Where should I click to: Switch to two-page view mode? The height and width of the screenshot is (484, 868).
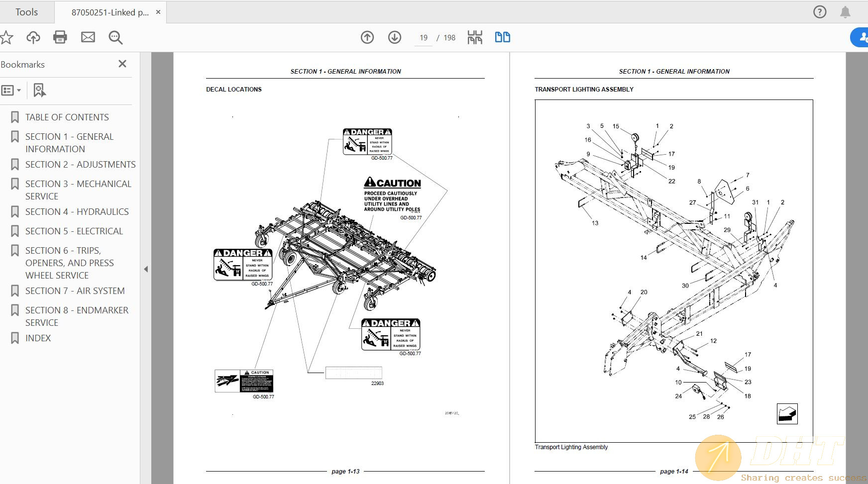coord(502,37)
